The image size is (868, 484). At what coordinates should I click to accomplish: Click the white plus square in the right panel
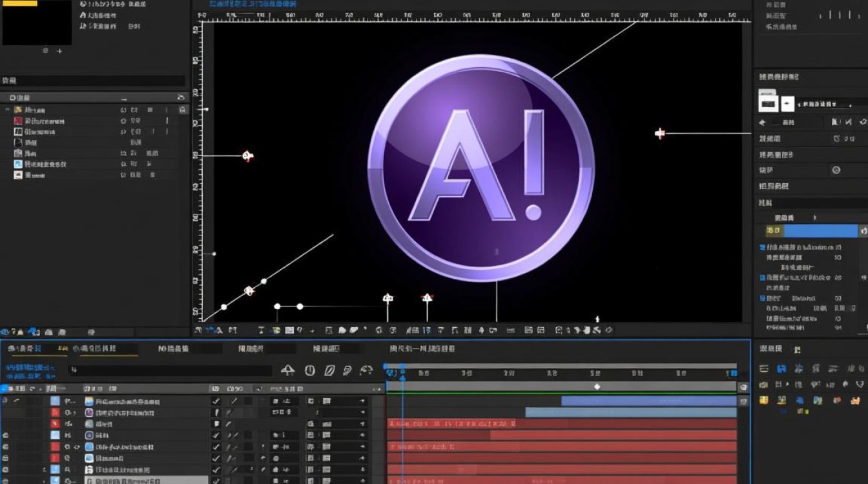[x=787, y=103]
